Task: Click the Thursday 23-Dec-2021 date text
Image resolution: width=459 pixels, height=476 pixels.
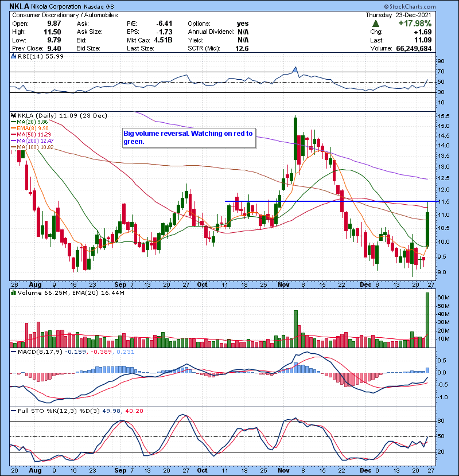Action: [398, 15]
